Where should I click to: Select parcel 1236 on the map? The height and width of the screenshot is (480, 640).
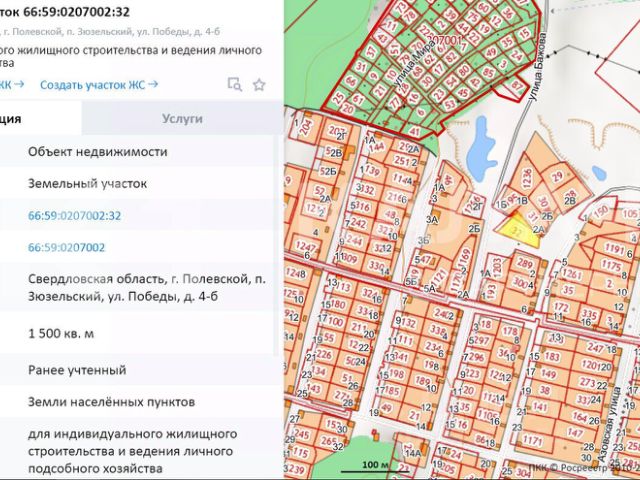coord(527,179)
